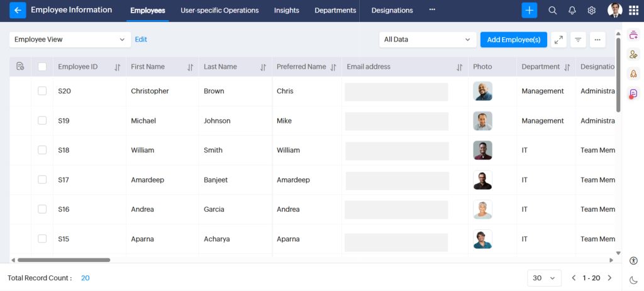The width and height of the screenshot is (644, 291).
Task: Open more tabs ellipsis
Action: point(432,9)
